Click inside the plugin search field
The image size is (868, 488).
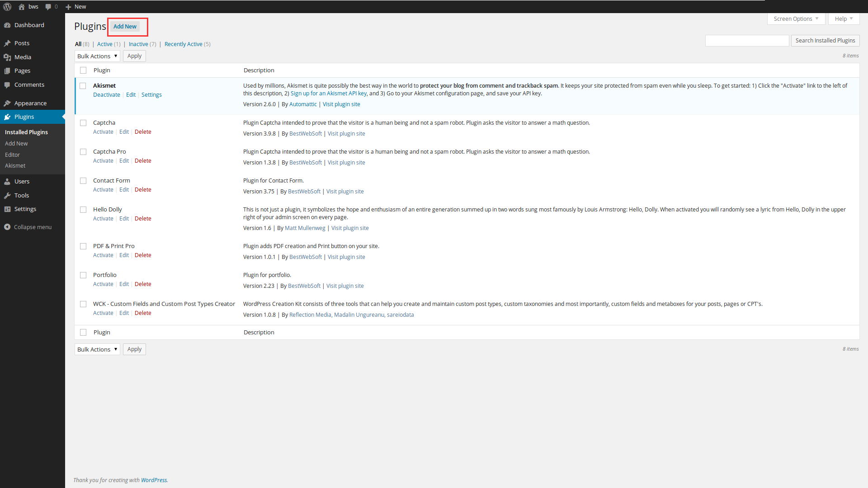tap(747, 40)
